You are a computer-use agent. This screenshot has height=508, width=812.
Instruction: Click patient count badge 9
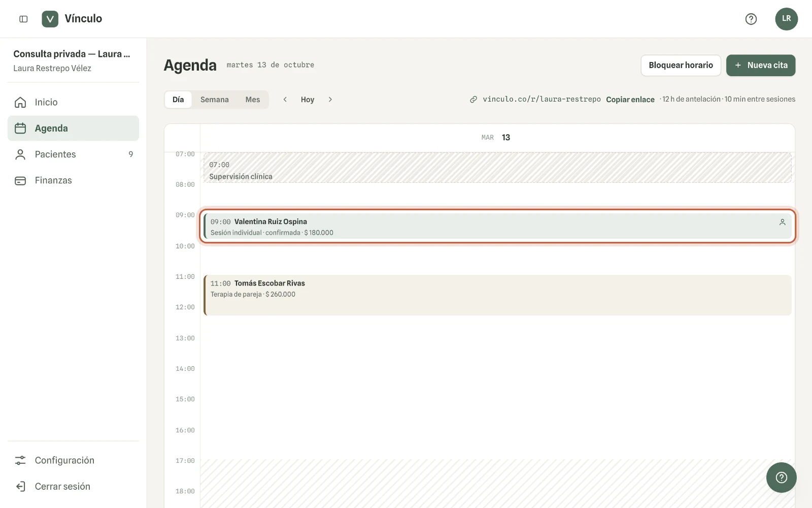[131, 154]
